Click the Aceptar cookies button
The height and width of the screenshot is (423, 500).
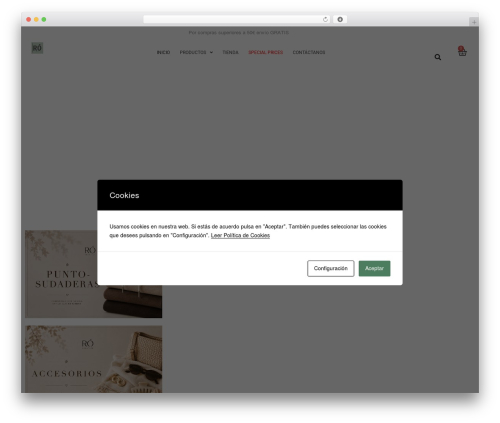coord(374,268)
